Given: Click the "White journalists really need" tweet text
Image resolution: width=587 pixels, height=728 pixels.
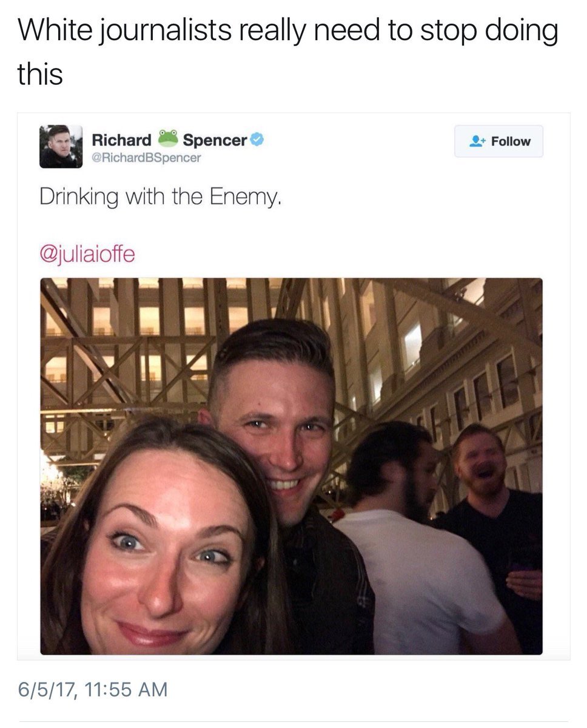Looking at the screenshot, I should point(191,32).
